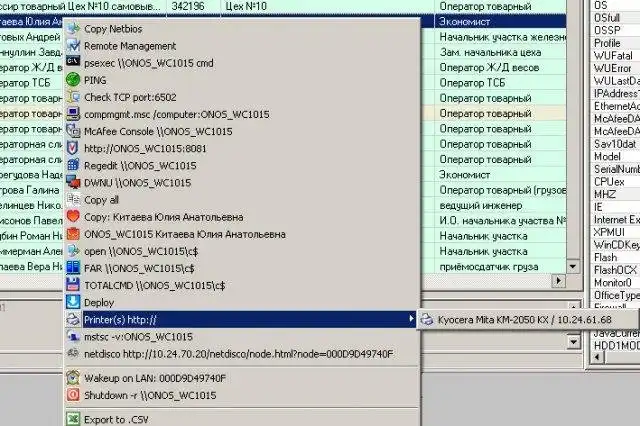This screenshot has width=640, height=426.
Task: Open http://ONOS_WC1015:8081 menu entry
Action: click(x=242, y=149)
